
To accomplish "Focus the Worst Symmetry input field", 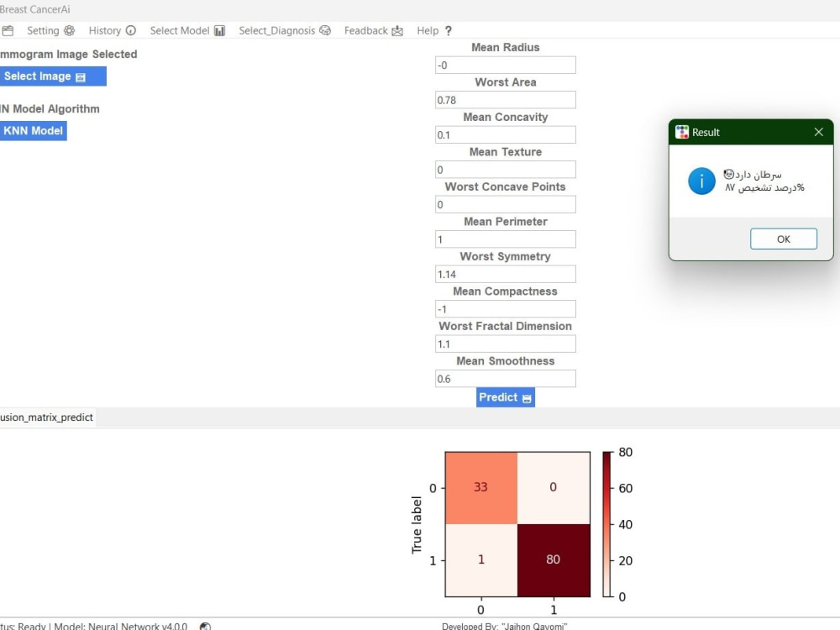I will [x=505, y=274].
